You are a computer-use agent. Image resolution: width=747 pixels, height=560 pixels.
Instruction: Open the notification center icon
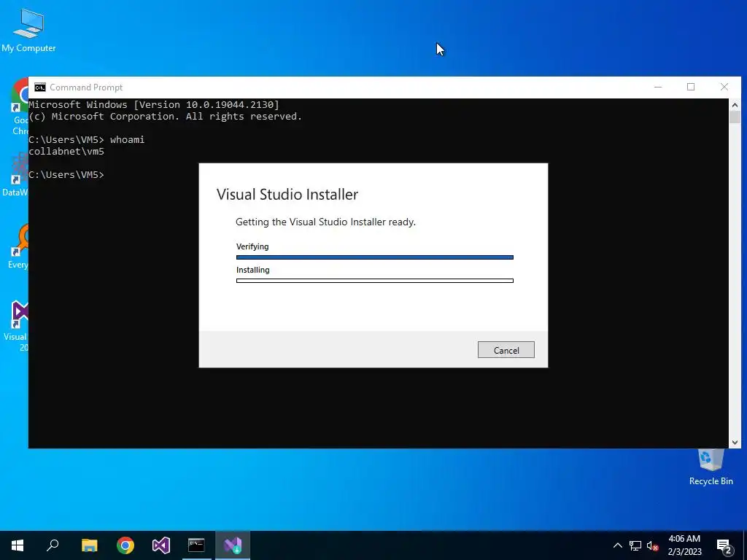tap(724, 546)
